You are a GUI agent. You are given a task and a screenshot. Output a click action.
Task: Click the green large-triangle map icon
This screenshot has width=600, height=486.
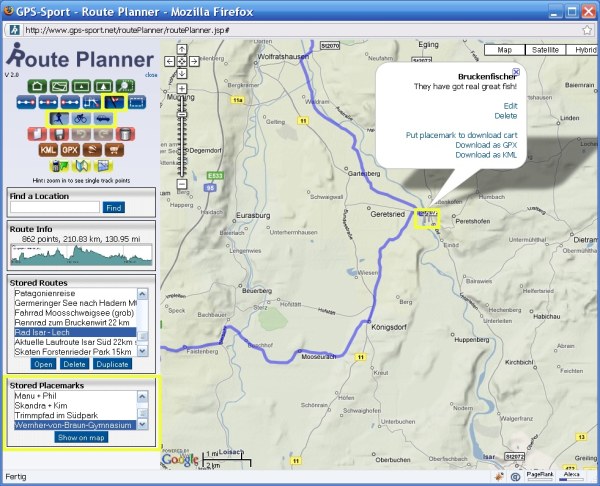click(x=103, y=86)
